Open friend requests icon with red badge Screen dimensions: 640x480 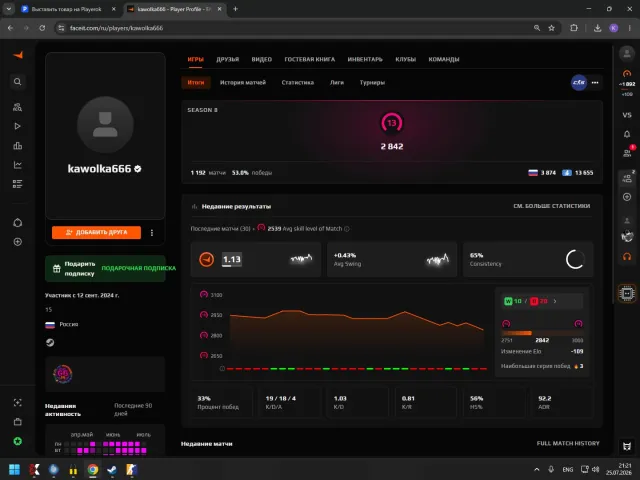[627, 153]
